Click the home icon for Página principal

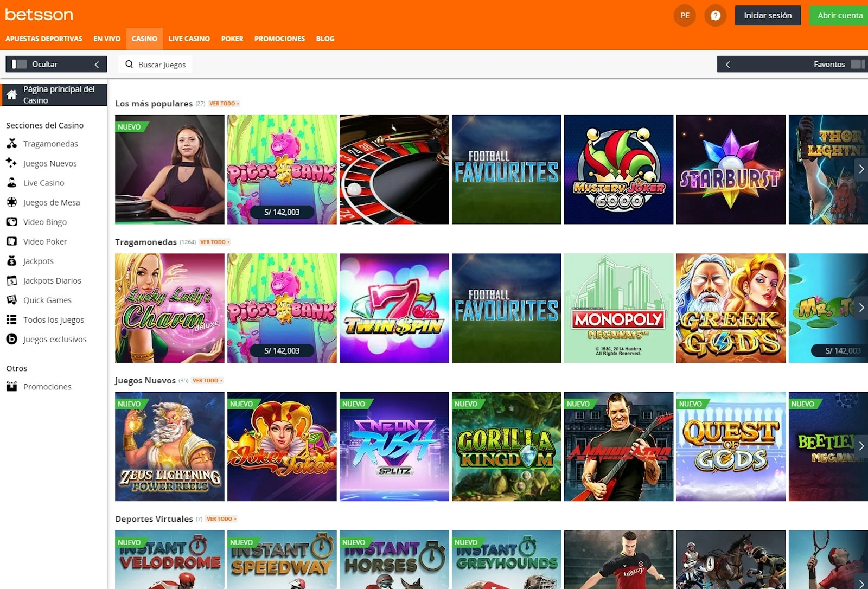tap(12, 95)
